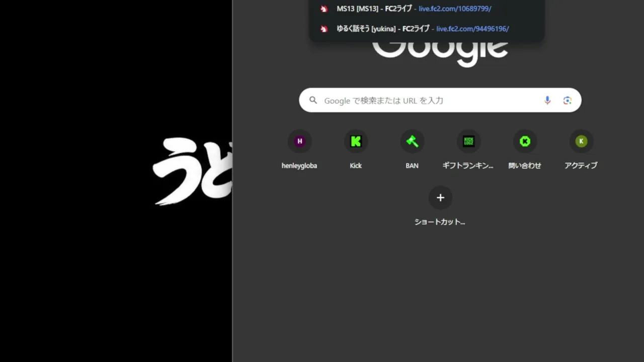Click the FC2 icon beside yukina suggestion
The height and width of the screenshot is (362, 644).
coord(324,29)
